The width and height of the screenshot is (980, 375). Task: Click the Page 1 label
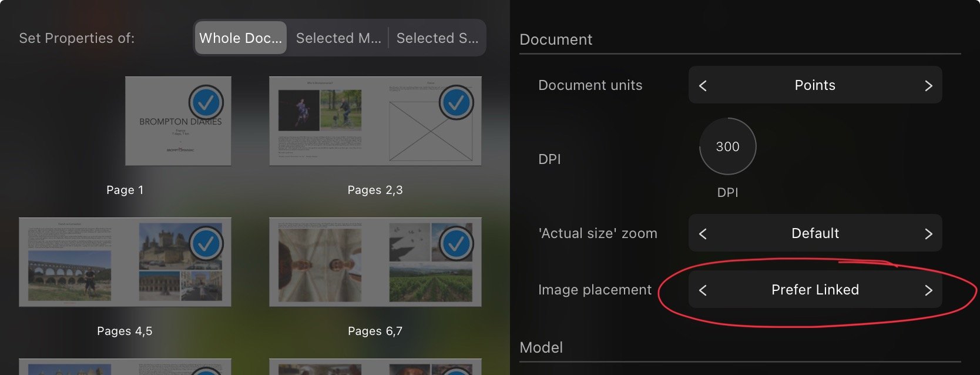pos(125,190)
